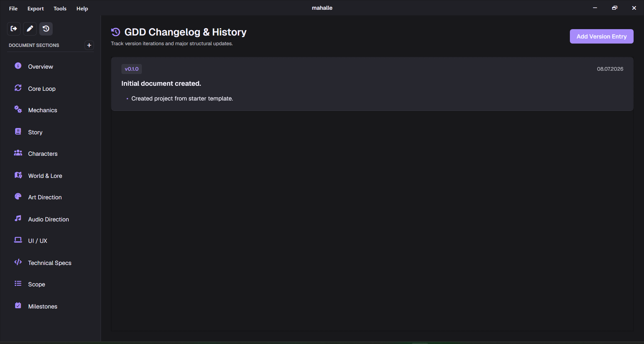Open the changelog history icon in sidebar toolbar

click(x=46, y=29)
